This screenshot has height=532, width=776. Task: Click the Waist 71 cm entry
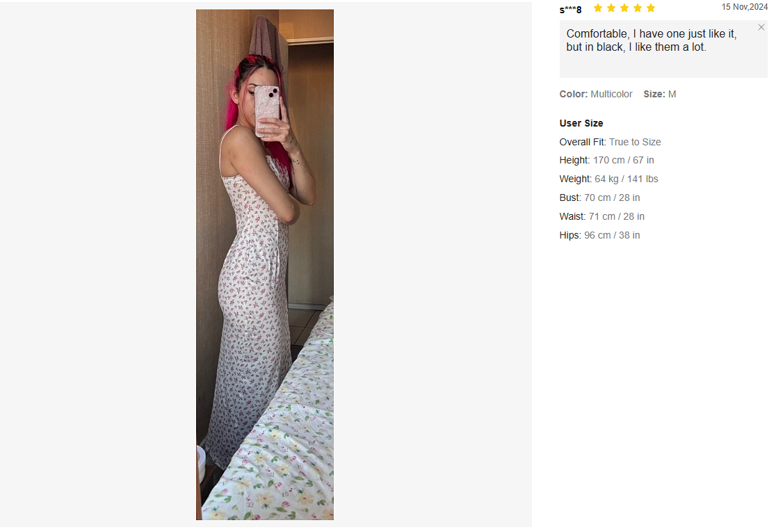pyautogui.click(x=601, y=216)
